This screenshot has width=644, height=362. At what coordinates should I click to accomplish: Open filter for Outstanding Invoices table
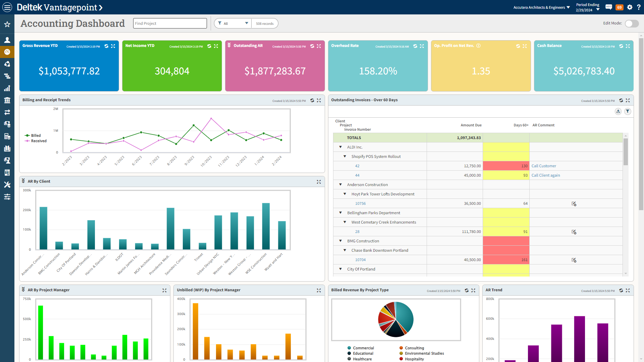coord(628,111)
